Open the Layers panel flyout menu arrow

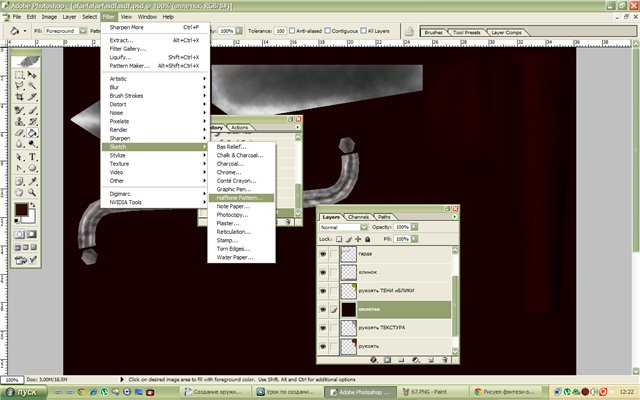click(454, 217)
